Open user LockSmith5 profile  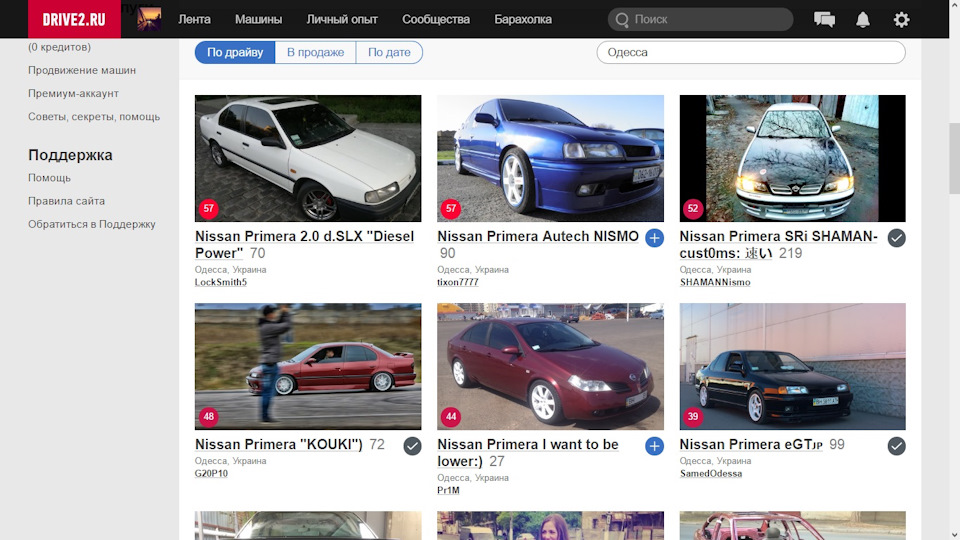pyautogui.click(x=220, y=282)
